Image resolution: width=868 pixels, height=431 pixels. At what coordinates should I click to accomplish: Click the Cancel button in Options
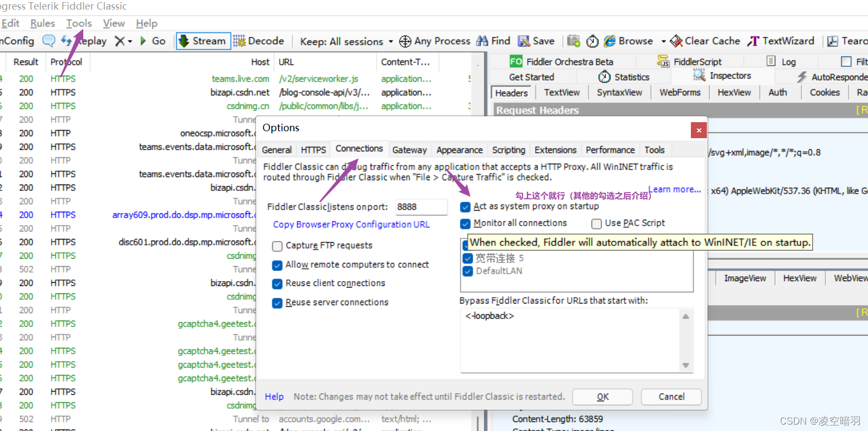(x=671, y=397)
